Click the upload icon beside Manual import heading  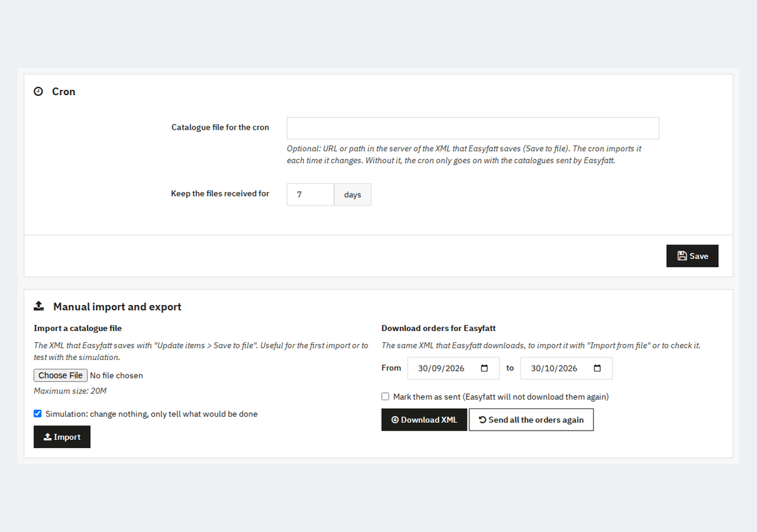[39, 306]
